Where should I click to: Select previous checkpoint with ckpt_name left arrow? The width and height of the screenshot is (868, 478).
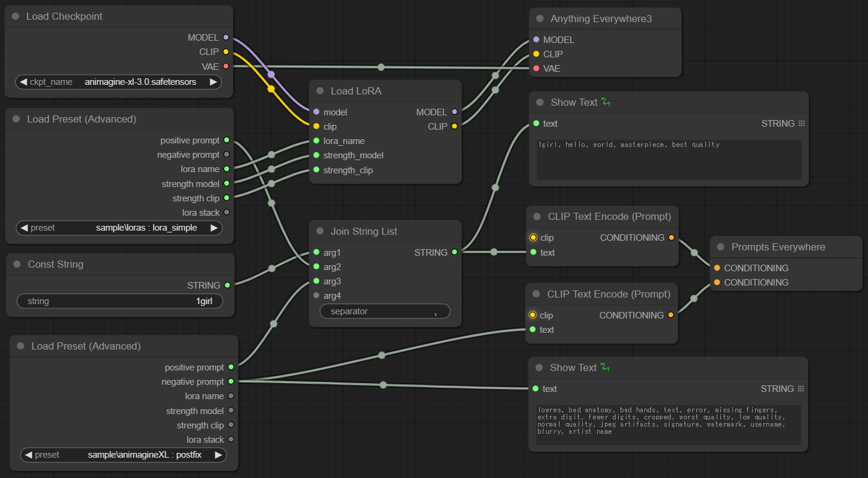coord(23,82)
